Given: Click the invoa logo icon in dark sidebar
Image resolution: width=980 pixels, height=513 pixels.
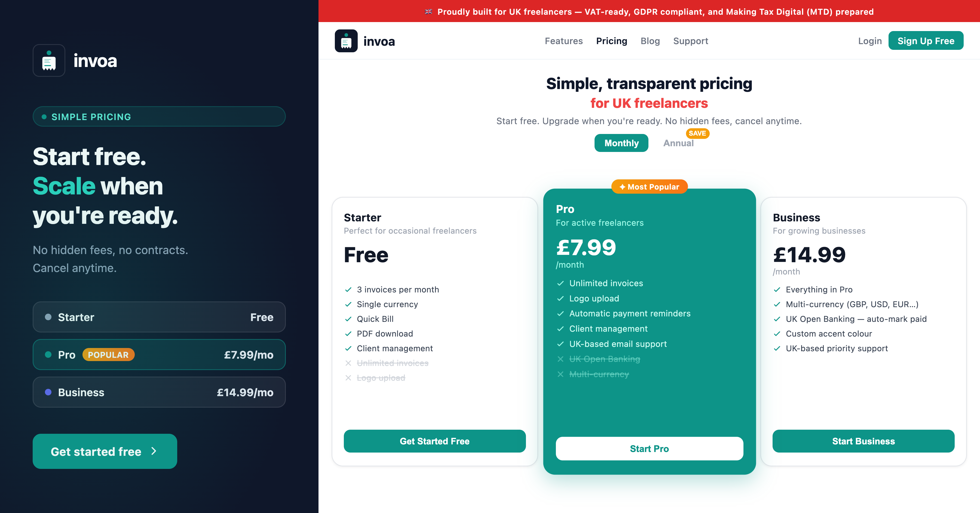Looking at the screenshot, I should pos(49,60).
